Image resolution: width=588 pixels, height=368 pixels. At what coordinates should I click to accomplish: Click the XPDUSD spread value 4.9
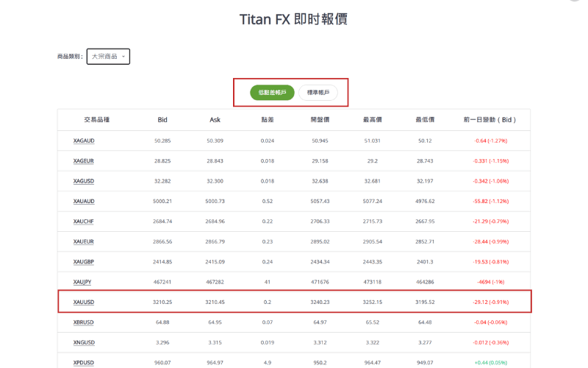(x=268, y=363)
